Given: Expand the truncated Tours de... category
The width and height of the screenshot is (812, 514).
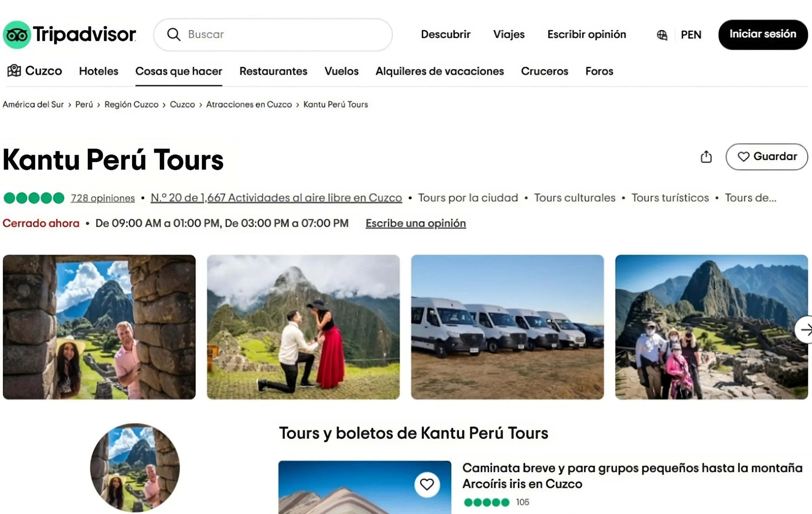Looking at the screenshot, I should [751, 198].
